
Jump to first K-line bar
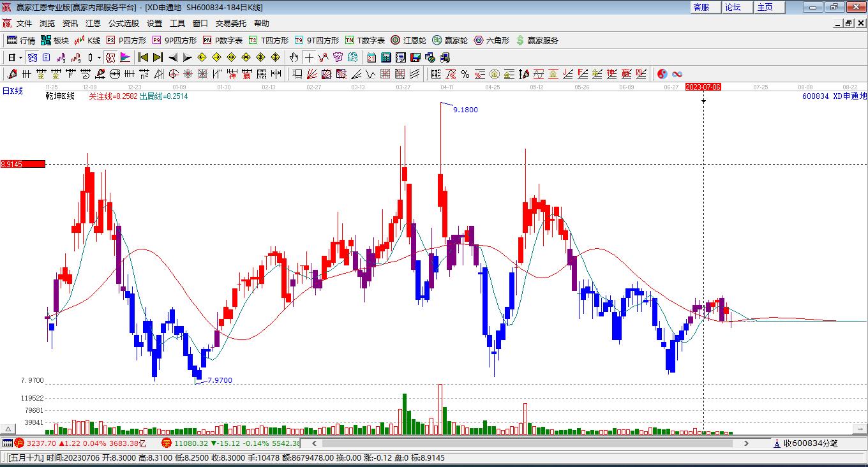click(143, 57)
